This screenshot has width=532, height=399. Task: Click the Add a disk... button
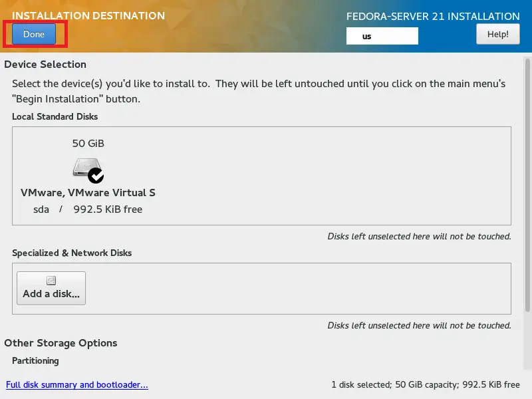[x=51, y=288]
